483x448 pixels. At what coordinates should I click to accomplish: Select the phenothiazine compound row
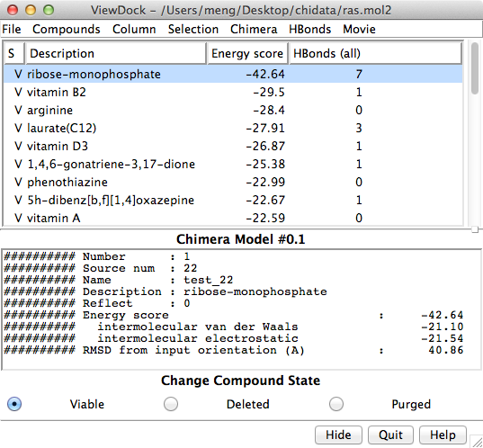(x=233, y=182)
